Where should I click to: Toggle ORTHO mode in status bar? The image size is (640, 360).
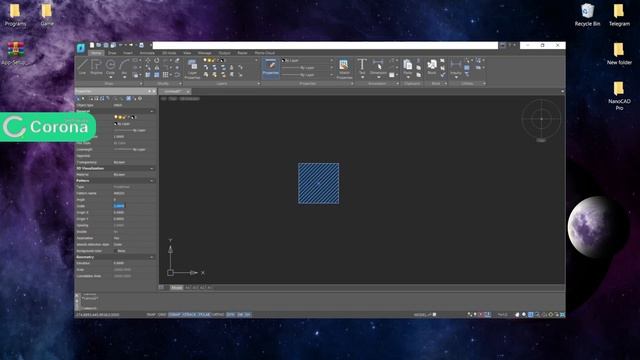[218, 315]
